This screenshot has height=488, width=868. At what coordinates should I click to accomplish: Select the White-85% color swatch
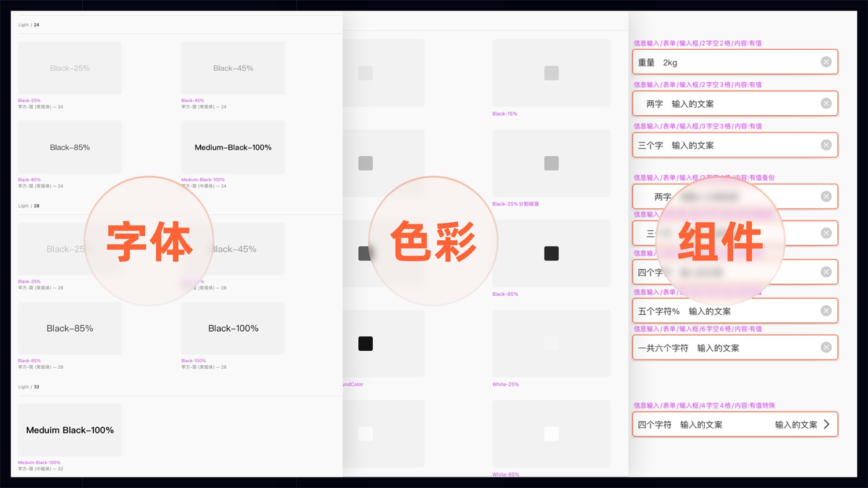coord(551,434)
